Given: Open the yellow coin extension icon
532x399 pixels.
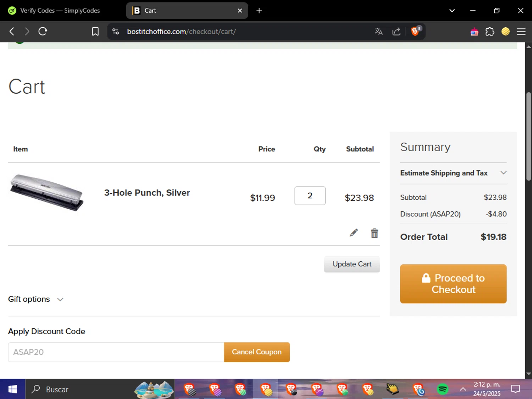Looking at the screenshot, I should pyautogui.click(x=505, y=32).
